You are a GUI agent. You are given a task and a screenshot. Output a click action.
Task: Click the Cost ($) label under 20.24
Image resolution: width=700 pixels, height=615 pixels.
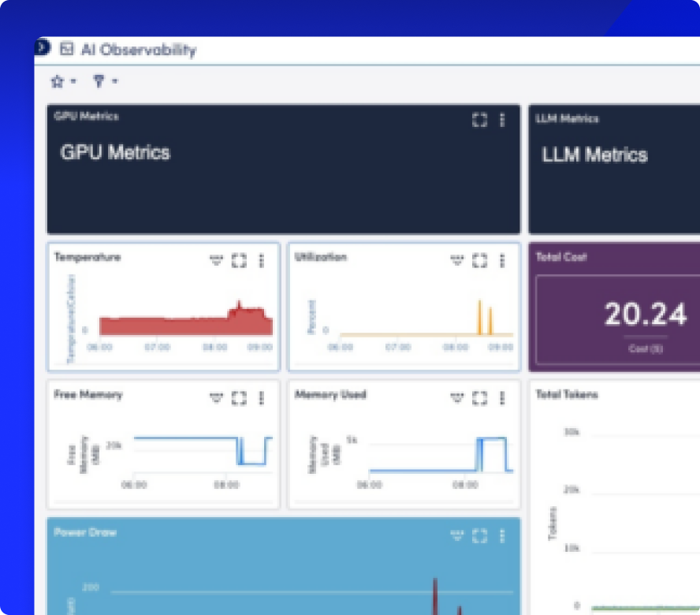pyautogui.click(x=645, y=348)
